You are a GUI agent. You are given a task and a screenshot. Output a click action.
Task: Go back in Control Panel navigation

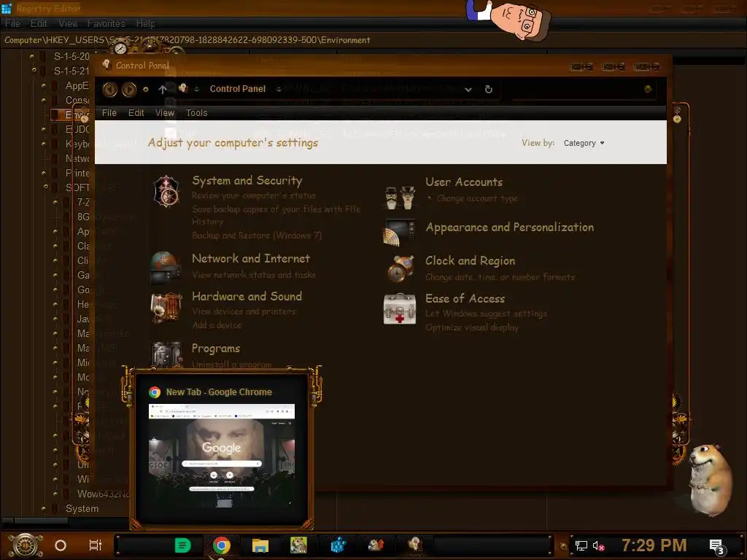pyautogui.click(x=110, y=89)
